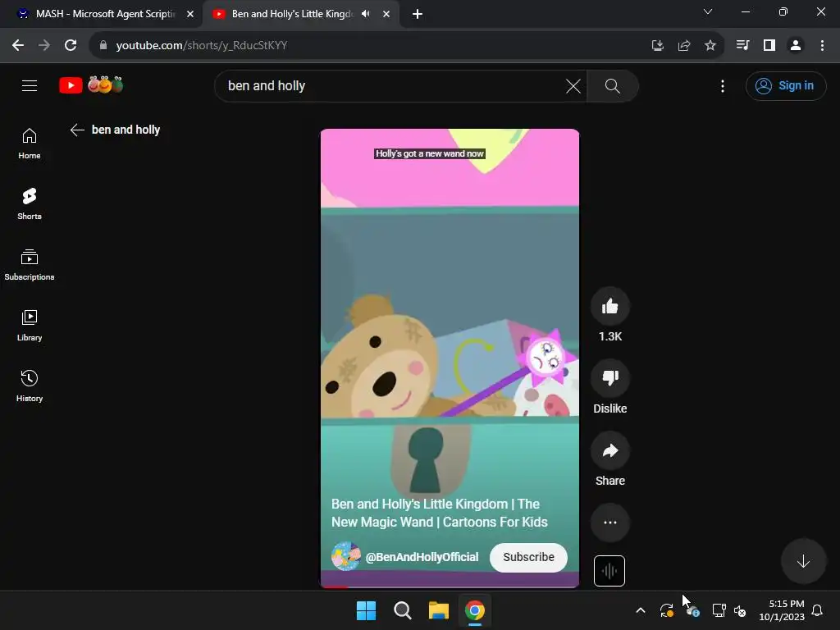Go to the next Short video
This screenshot has height=630, width=840.
coord(803,561)
